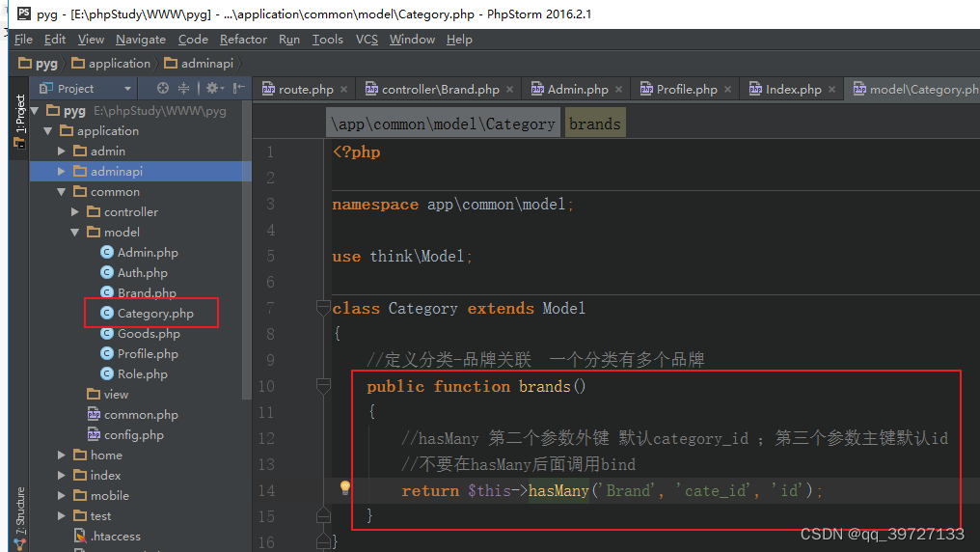Image resolution: width=980 pixels, height=552 pixels.
Task: Open the File menu
Action: click(x=23, y=40)
